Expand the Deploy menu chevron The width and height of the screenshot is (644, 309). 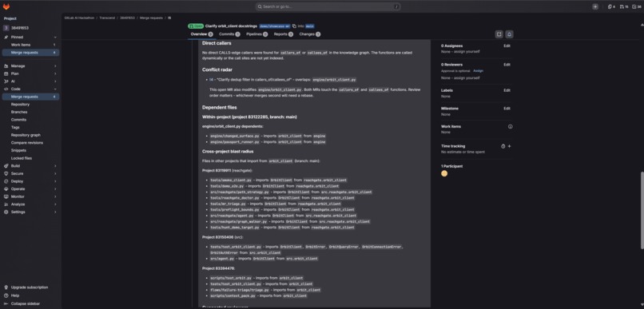[x=55, y=181]
